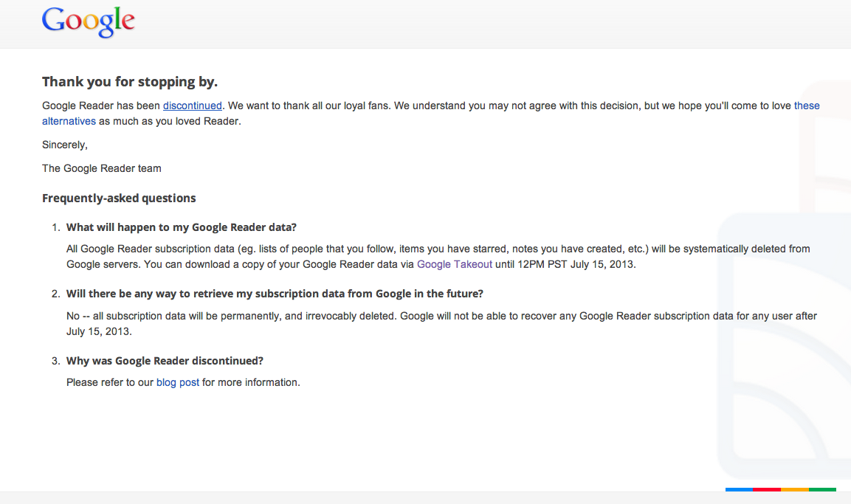Open the Google Takeout link
The width and height of the screenshot is (851, 504).
click(454, 264)
